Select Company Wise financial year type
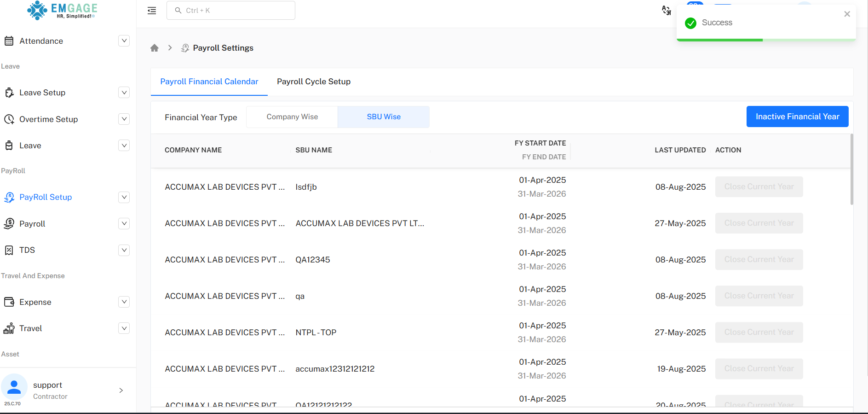This screenshot has height=414, width=868. coord(292,117)
